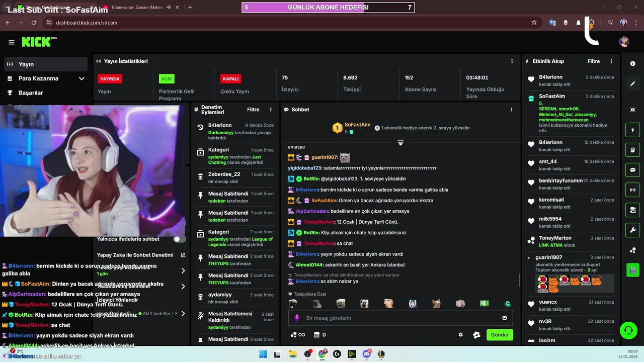The height and width of the screenshot is (362, 644).
Task: Expand the Aktif hedefler row chevron
Action: pos(183,314)
